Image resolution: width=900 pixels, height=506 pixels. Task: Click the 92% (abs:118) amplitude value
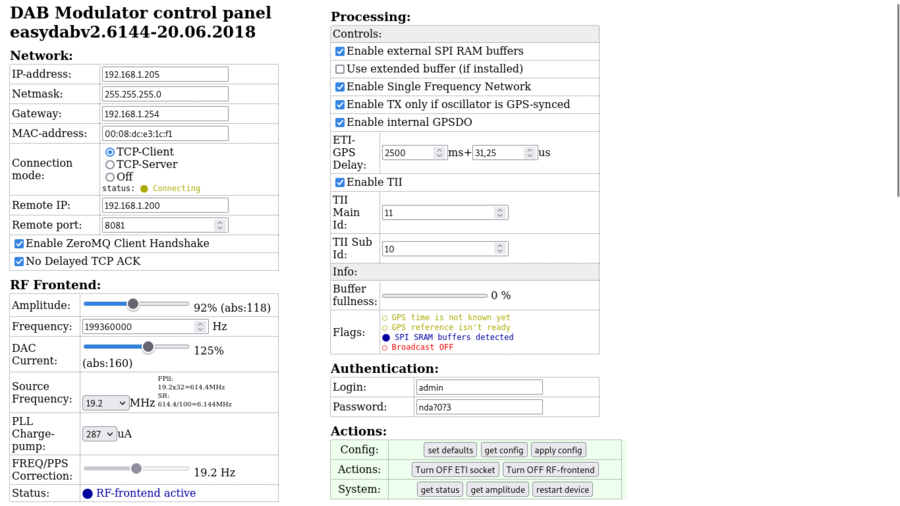[232, 308]
